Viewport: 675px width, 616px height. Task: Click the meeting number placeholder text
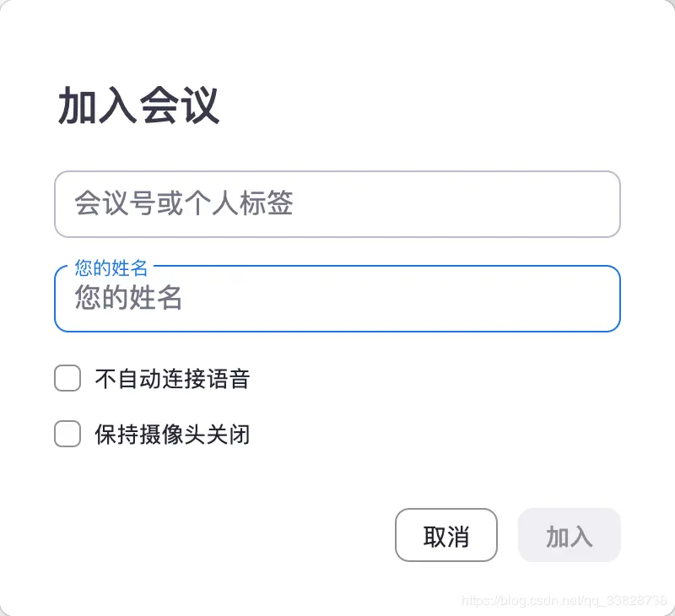[186, 203]
